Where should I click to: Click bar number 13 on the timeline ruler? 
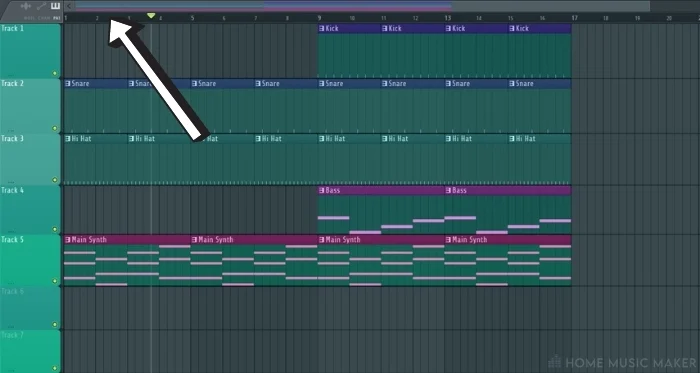tap(447, 18)
